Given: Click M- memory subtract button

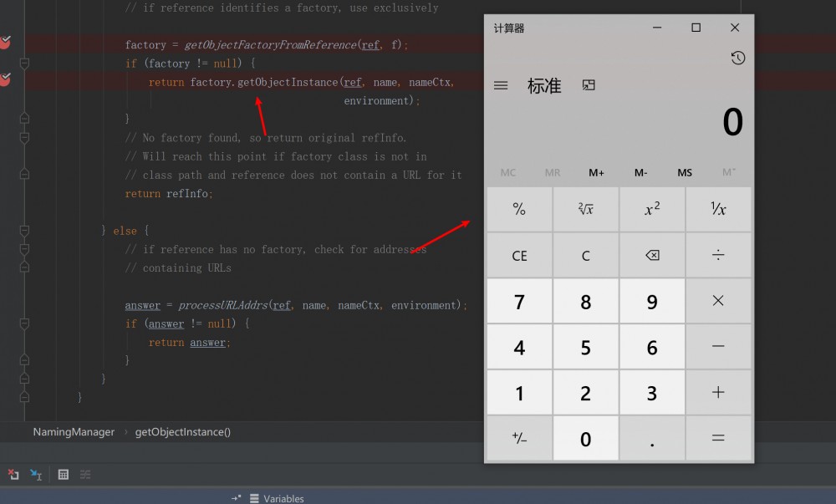Looking at the screenshot, I should pos(641,173).
